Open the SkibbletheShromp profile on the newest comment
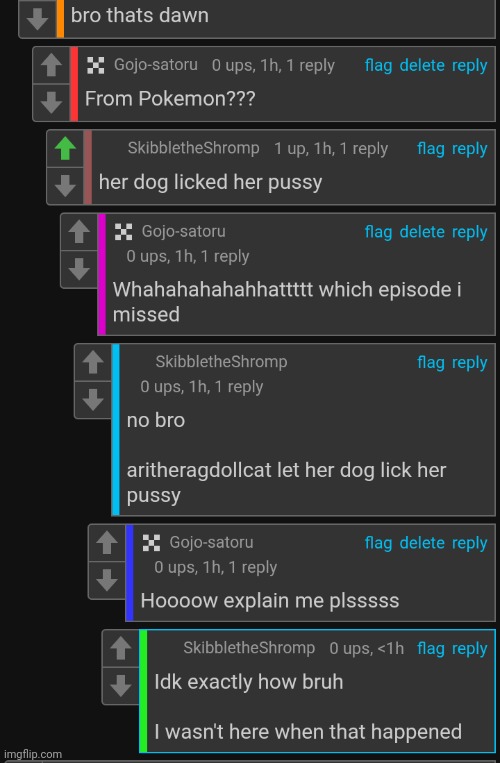 point(249,648)
